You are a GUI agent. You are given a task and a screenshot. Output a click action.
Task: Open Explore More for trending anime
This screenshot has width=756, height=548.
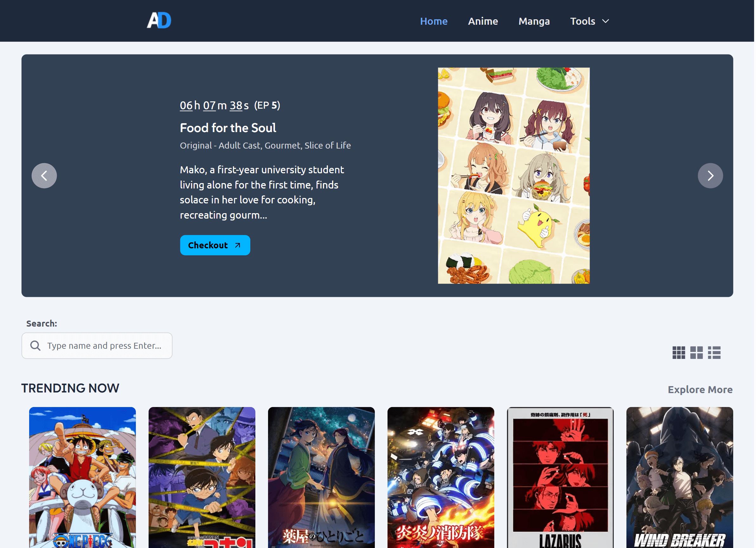point(700,389)
